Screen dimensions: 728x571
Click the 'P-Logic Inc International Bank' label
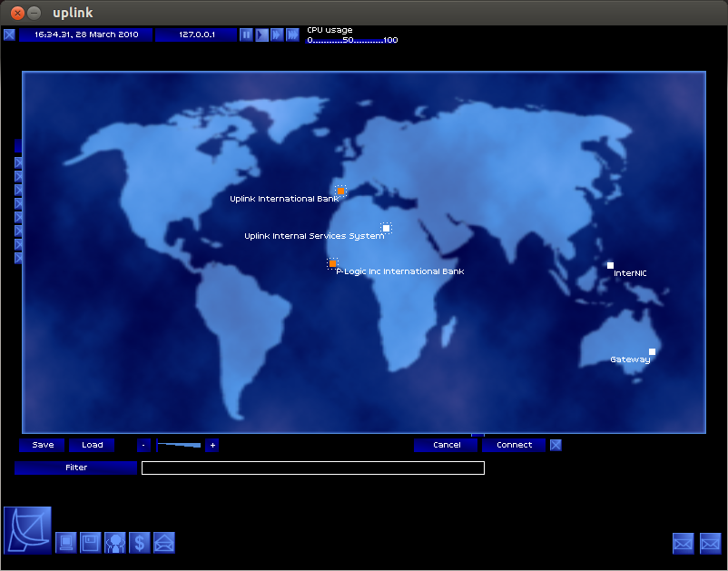[x=400, y=271]
